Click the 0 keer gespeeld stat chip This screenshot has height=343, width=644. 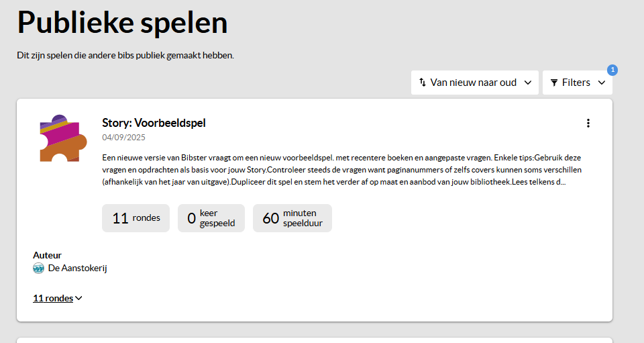tap(211, 218)
